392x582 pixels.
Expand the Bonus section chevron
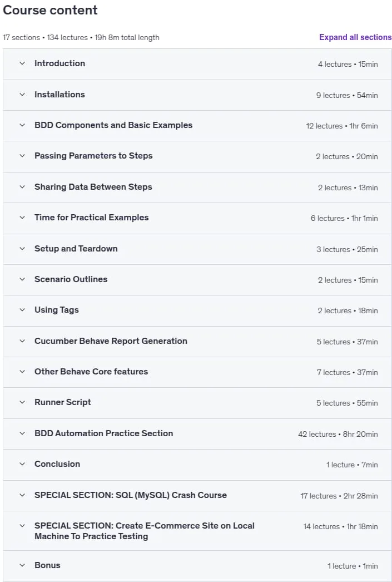click(22, 565)
